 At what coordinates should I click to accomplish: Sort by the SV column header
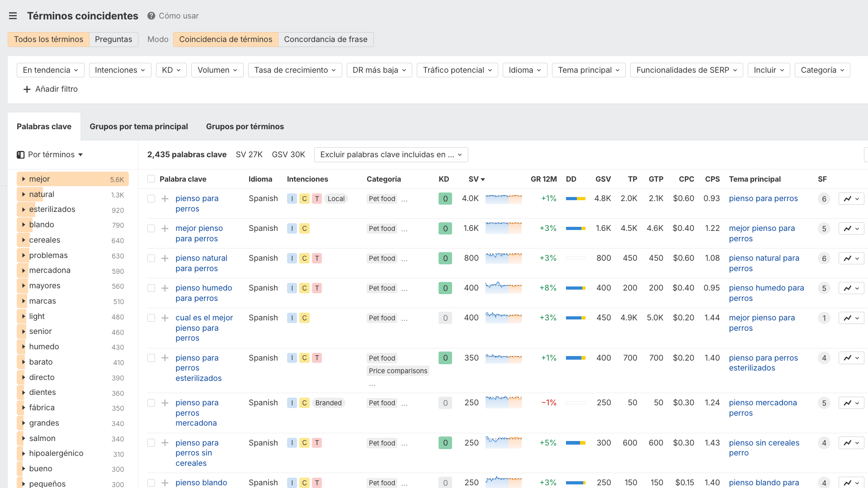(x=476, y=179)
